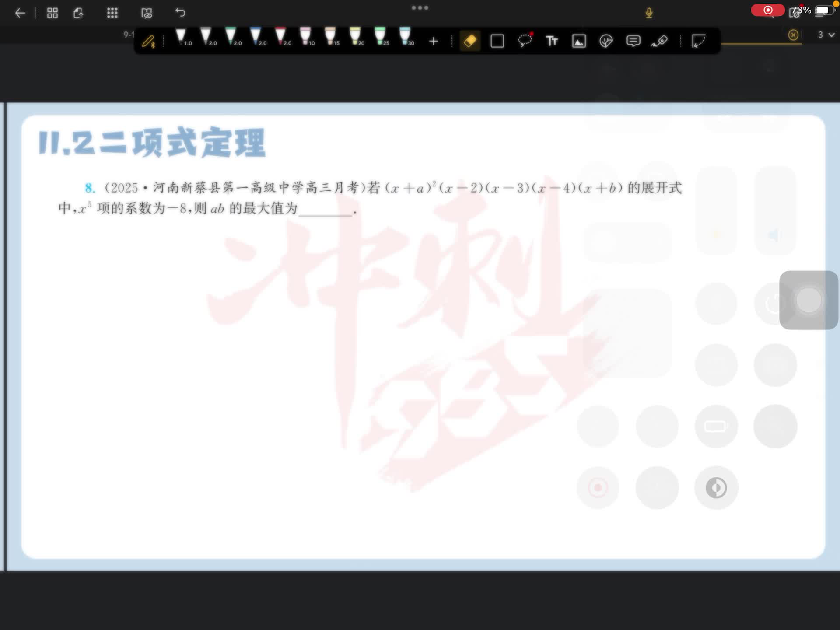This screenshot has width=840, height=630.
Task: Select the shape tool square
Action: pos(497,41)
